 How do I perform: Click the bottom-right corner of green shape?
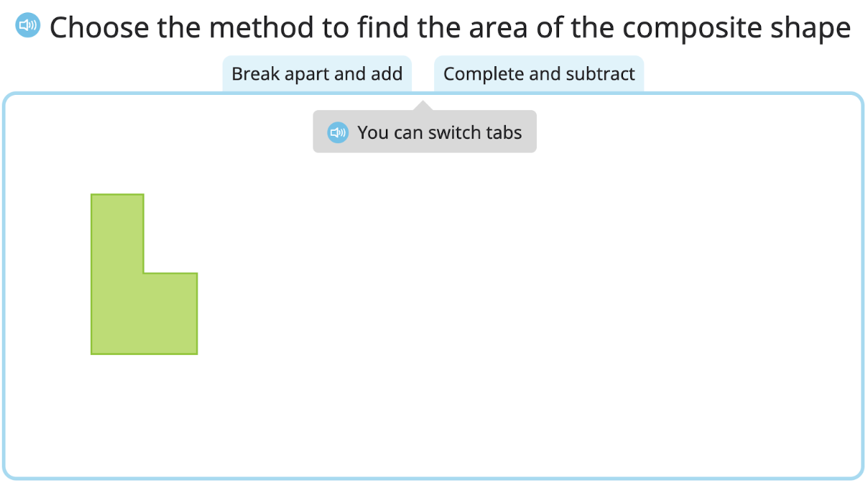(x=196, y=353)
